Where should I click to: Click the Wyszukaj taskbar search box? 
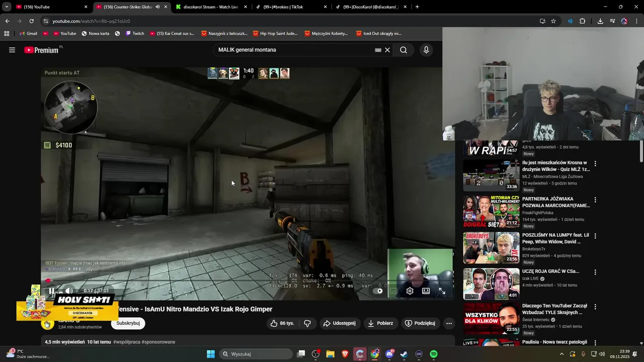pyautogui.click(x=256, y=354)
